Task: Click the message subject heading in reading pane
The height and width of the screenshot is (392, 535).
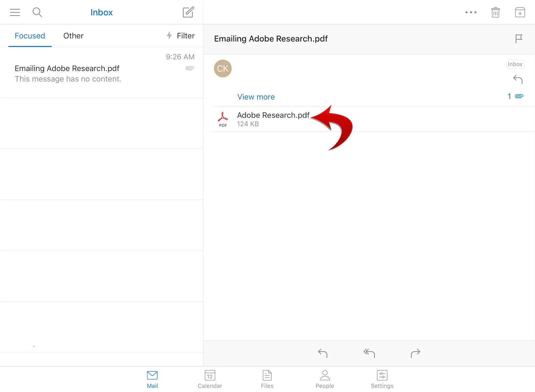Action: 271,39
